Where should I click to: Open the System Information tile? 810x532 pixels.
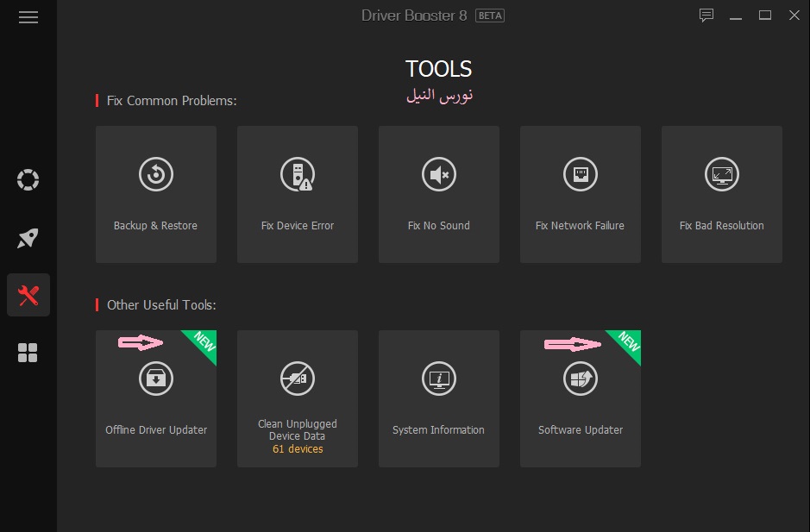439,398
